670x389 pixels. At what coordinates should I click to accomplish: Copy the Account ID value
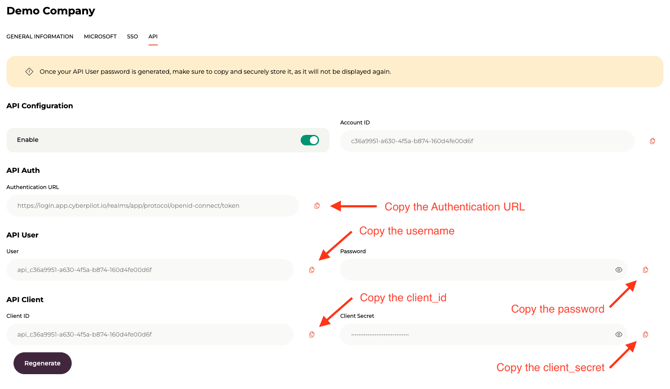pyautogui.click(x=652, y=141)
